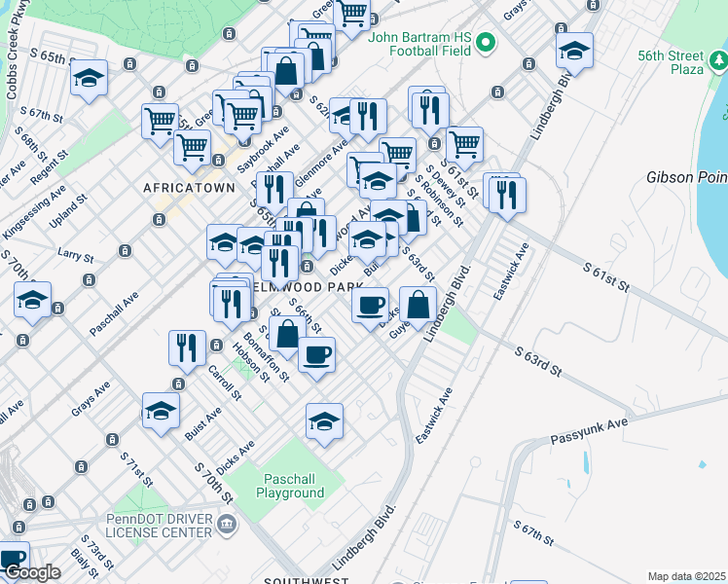Click the S 70th St label near playground
The width and height of the screenshot is (728, 584).
click(x=213, y=483)
